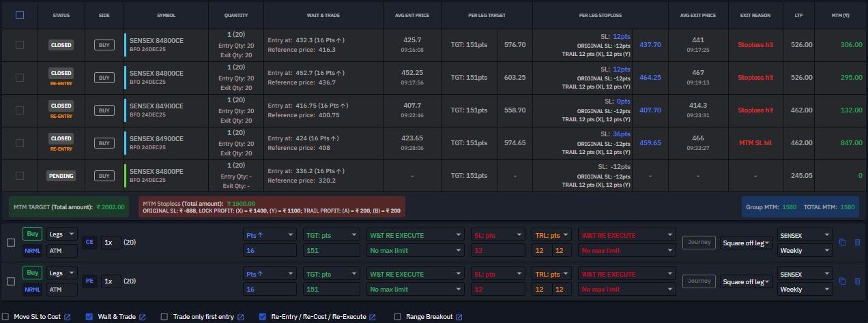
Task: Tick the Range Breakout checkbox
Action: tap(398, 317)
